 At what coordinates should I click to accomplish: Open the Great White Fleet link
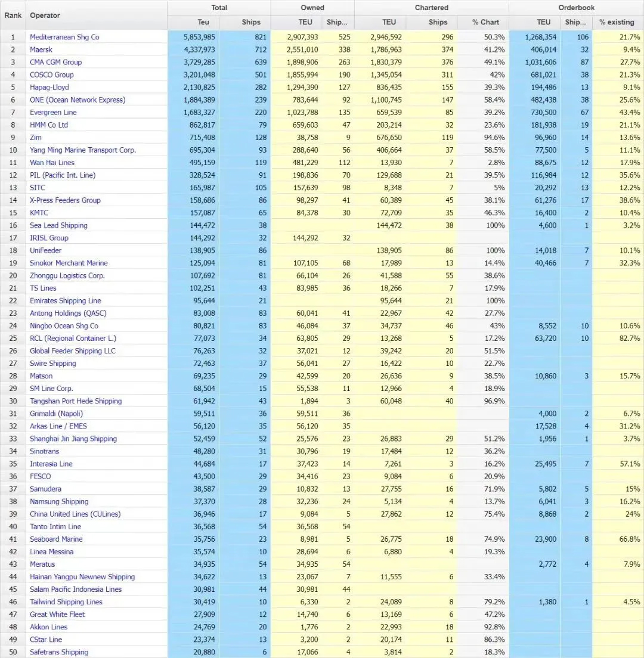coord(57,614)
